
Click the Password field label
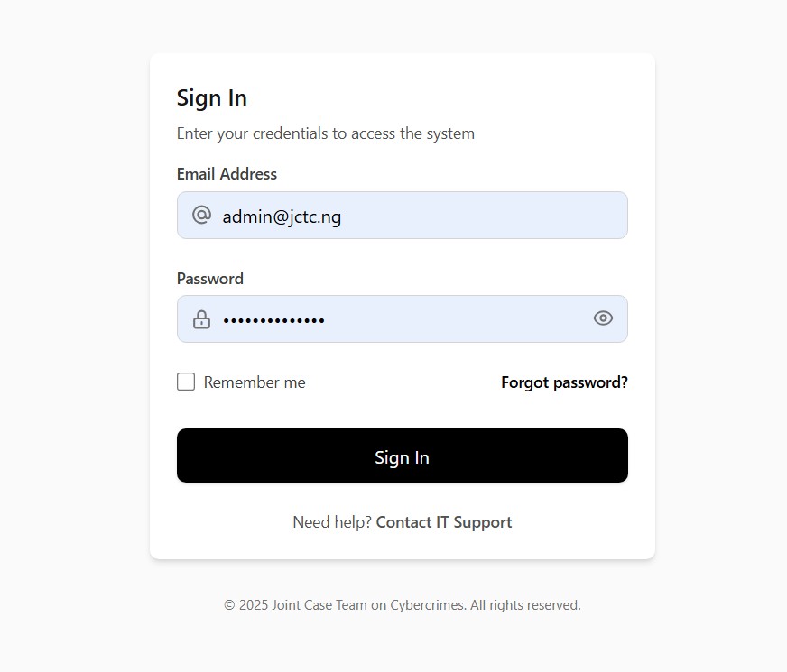(210, 279)
